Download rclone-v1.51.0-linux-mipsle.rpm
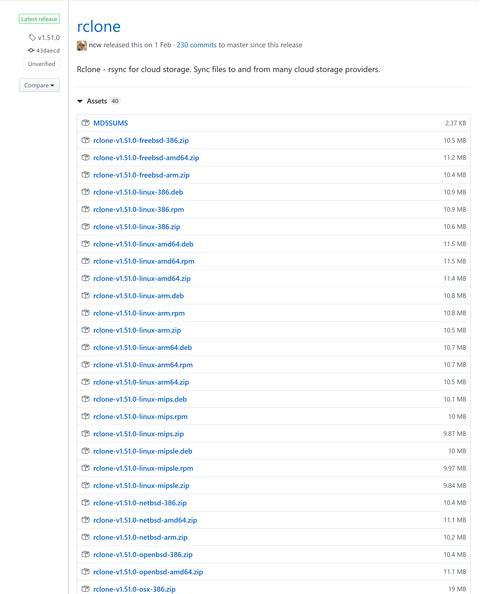The height and width of the screenshot is (594, 500). pos(143,468)
